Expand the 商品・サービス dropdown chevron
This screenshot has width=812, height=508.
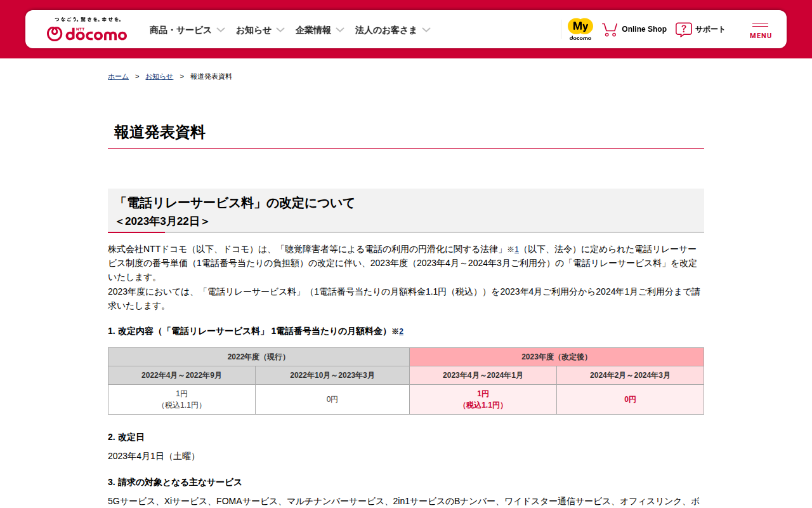(221, 30)
